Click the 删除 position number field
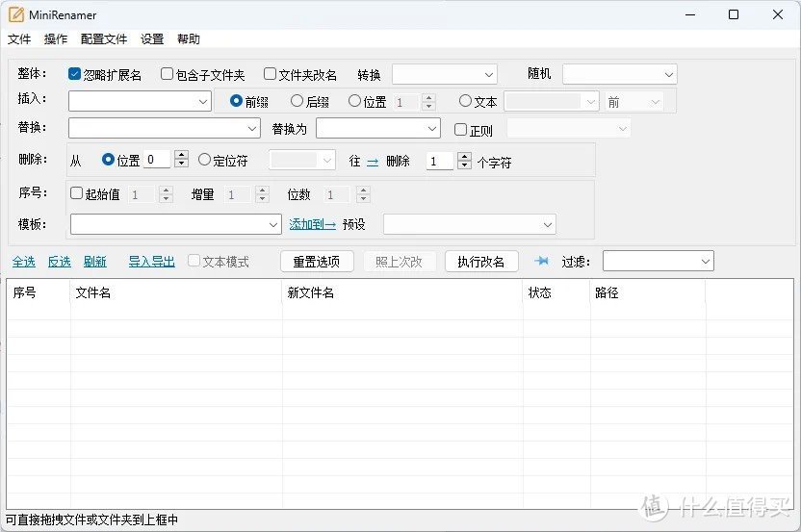This screenshot has width=801, height=532. tap(157, 160)
